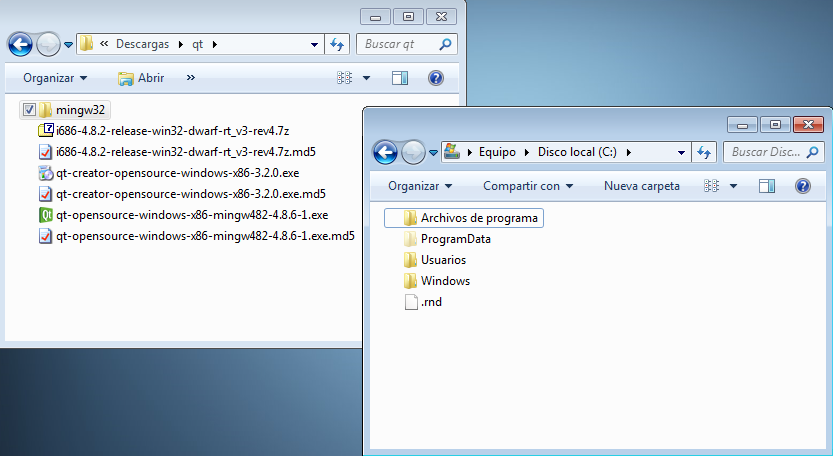Open previous locations dropdown in Disco local window

(681, 153)
